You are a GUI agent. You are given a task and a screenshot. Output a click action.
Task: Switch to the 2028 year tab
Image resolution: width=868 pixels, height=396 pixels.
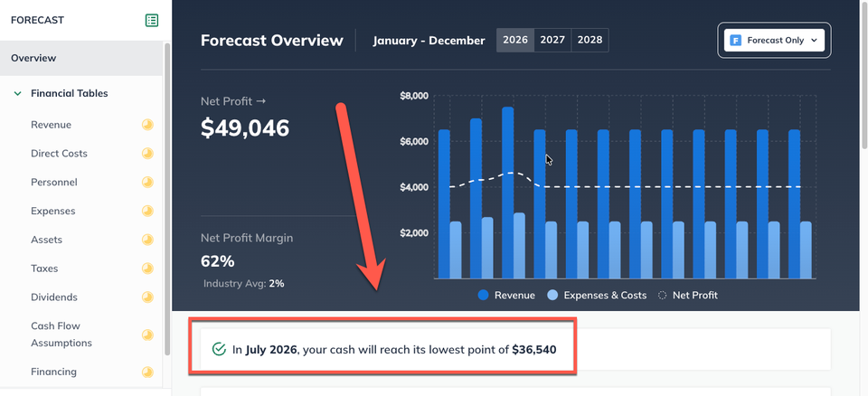(590, 41)
